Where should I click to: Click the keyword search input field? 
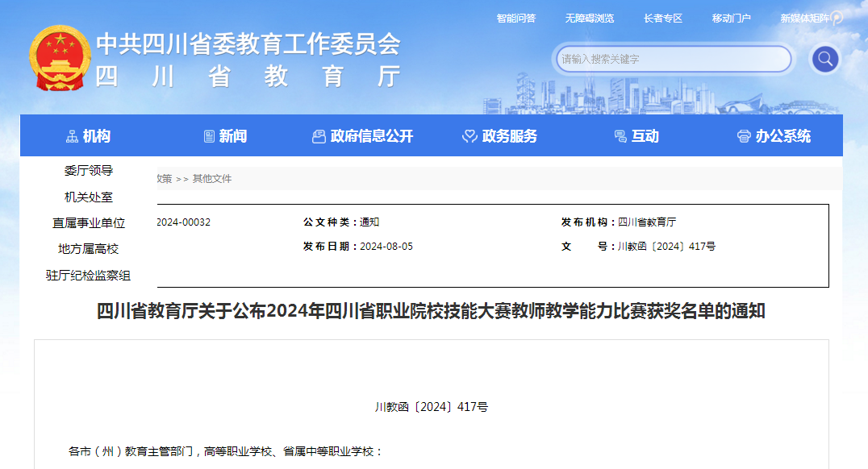tap(674, 59)
